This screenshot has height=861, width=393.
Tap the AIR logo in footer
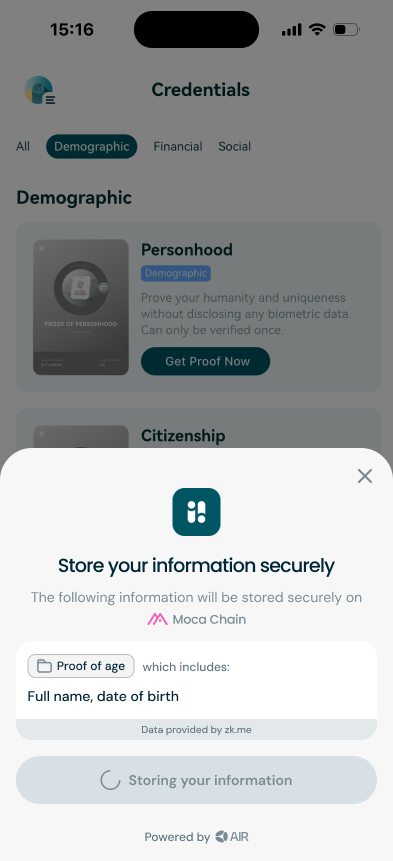pyautogui.click(x=232, y=837)
